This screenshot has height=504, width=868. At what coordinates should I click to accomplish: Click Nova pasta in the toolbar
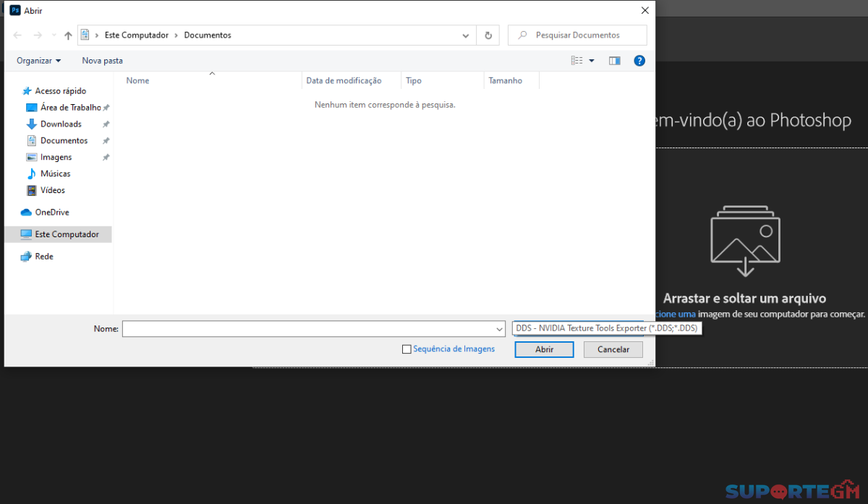click(103, 61)
